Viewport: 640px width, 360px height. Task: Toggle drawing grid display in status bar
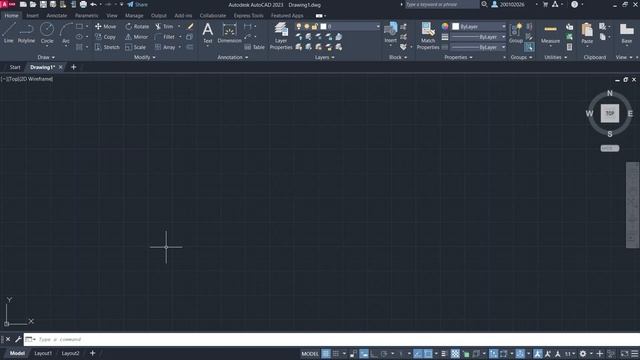[x=326, y=353]
